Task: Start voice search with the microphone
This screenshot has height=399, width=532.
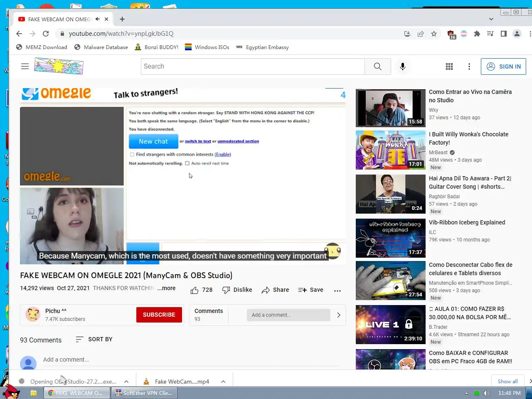Action: tap(402, 66)
